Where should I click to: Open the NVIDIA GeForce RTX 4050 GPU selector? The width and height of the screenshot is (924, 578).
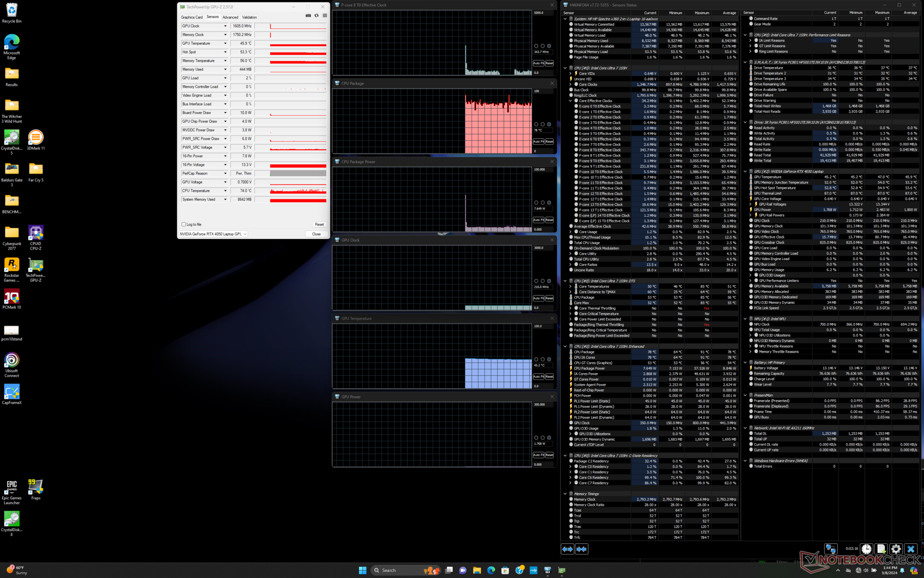(x=213, y=234)
